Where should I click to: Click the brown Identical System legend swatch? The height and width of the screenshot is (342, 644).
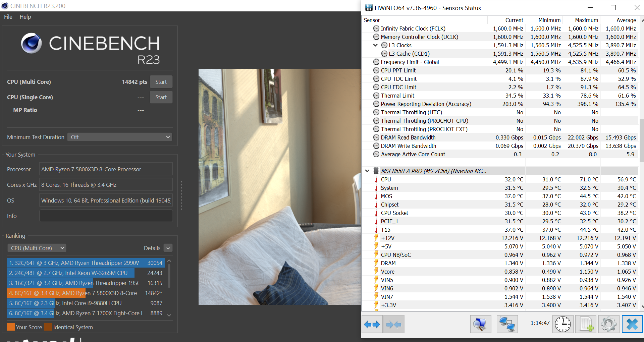(48, 327)
